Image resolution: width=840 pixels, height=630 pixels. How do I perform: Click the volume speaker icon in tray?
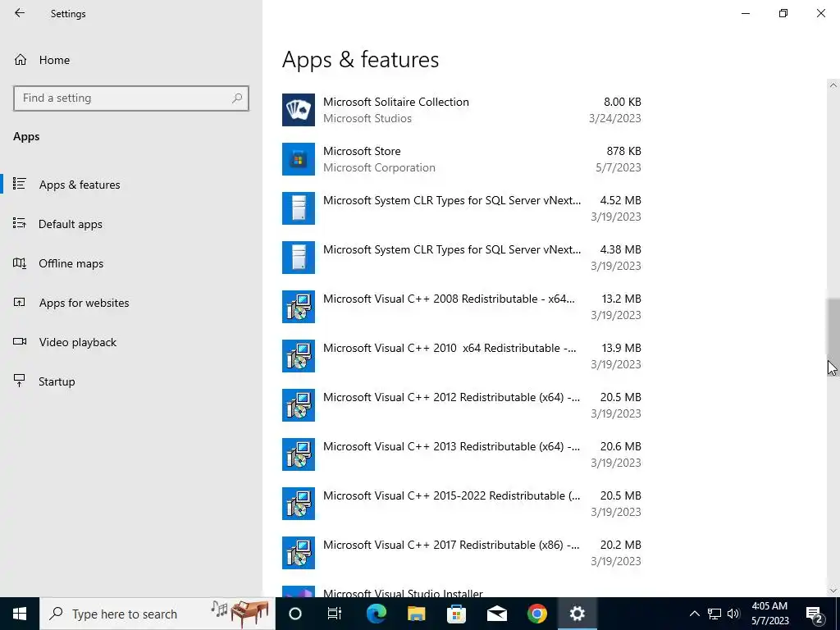pyautogui.click(x=733, y=614)
